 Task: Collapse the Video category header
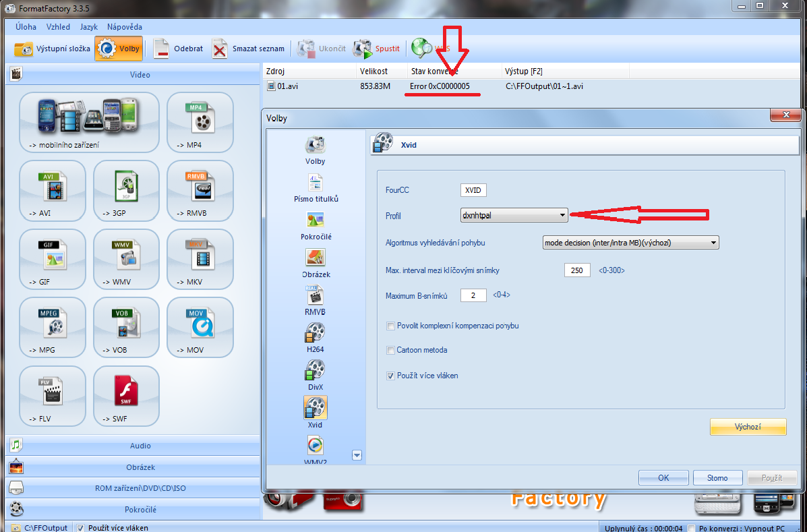point(133,75)
